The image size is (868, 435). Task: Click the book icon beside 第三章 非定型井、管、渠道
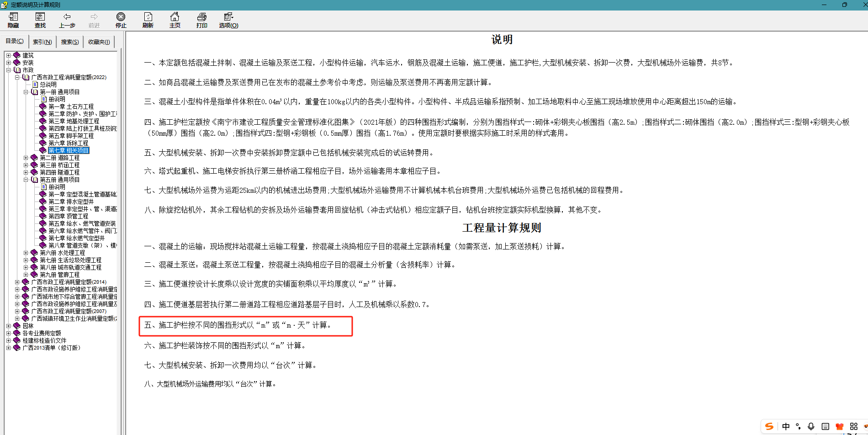(x=43, y=209)
